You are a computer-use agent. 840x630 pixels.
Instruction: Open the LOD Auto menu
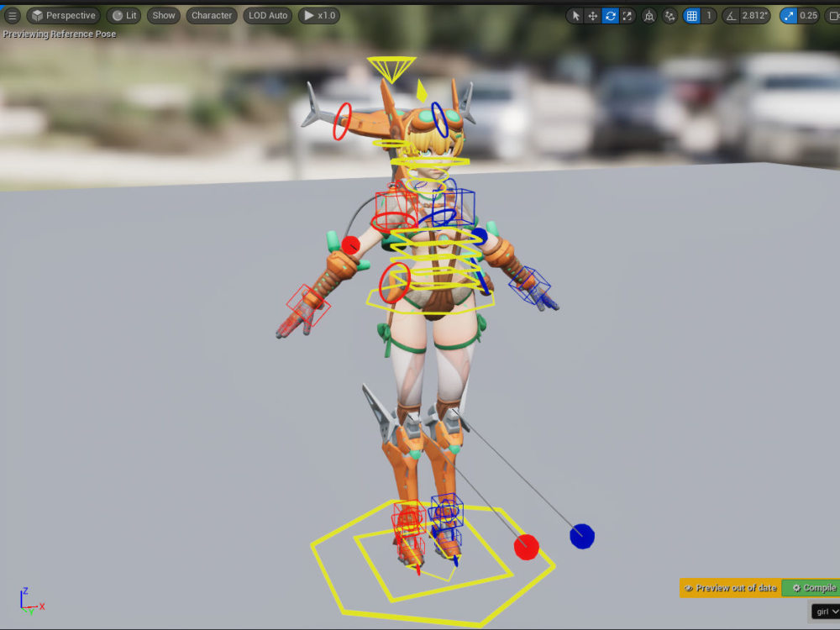click(x=268, y=15)
